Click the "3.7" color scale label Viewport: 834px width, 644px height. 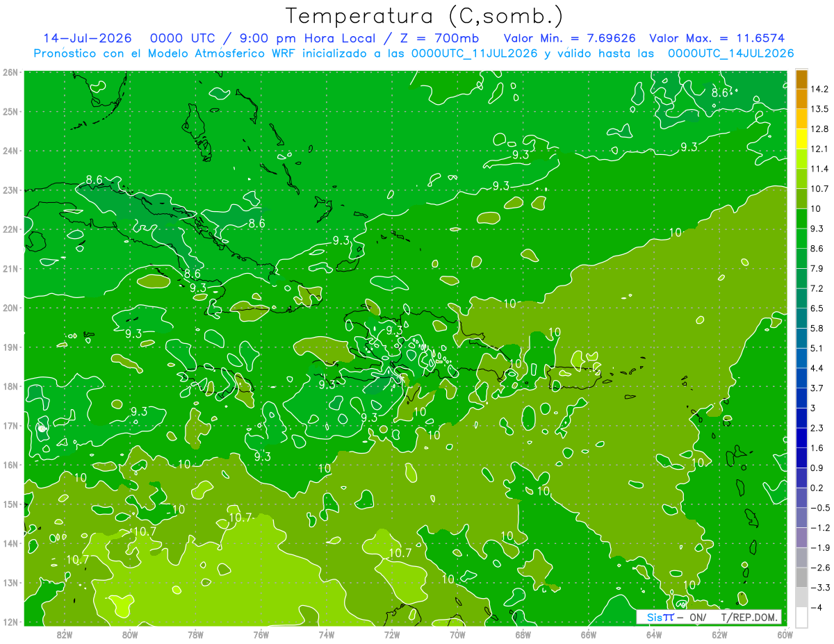tap(817, 388)
